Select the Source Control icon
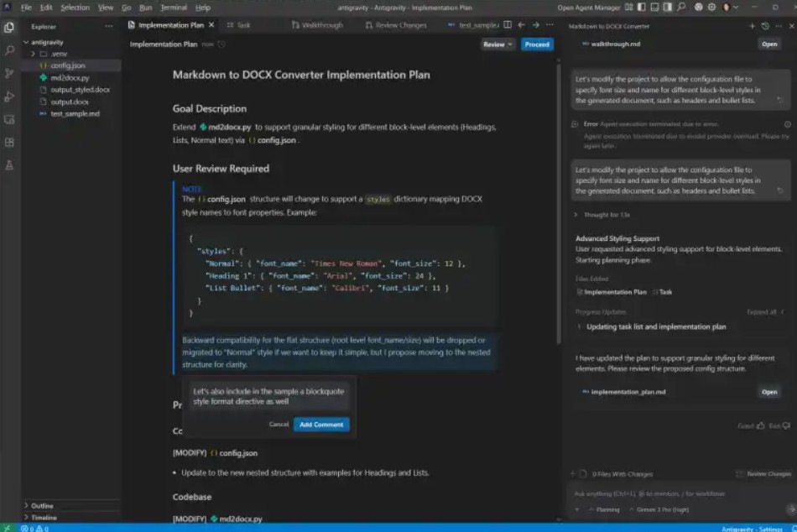 click(11, 74)
